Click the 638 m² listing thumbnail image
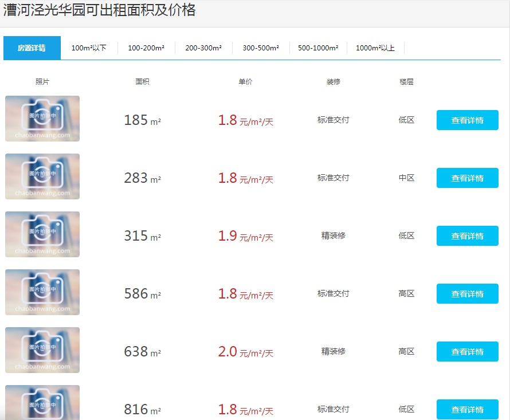The width and height of the screenshot is (510, 420). [42, 350]
